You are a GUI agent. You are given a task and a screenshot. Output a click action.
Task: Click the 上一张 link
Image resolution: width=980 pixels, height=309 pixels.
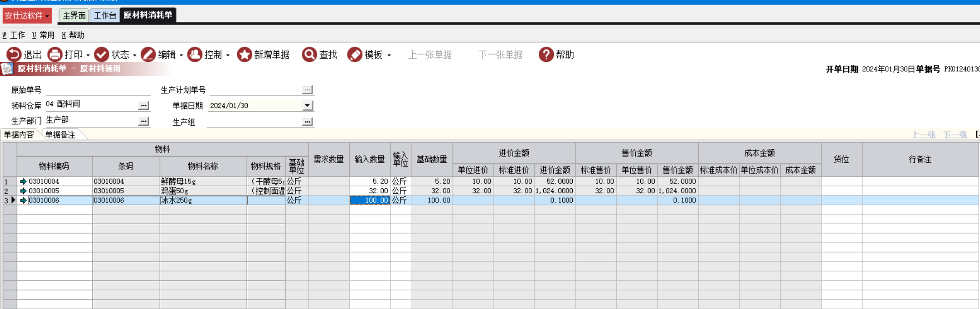pos(924,135)
